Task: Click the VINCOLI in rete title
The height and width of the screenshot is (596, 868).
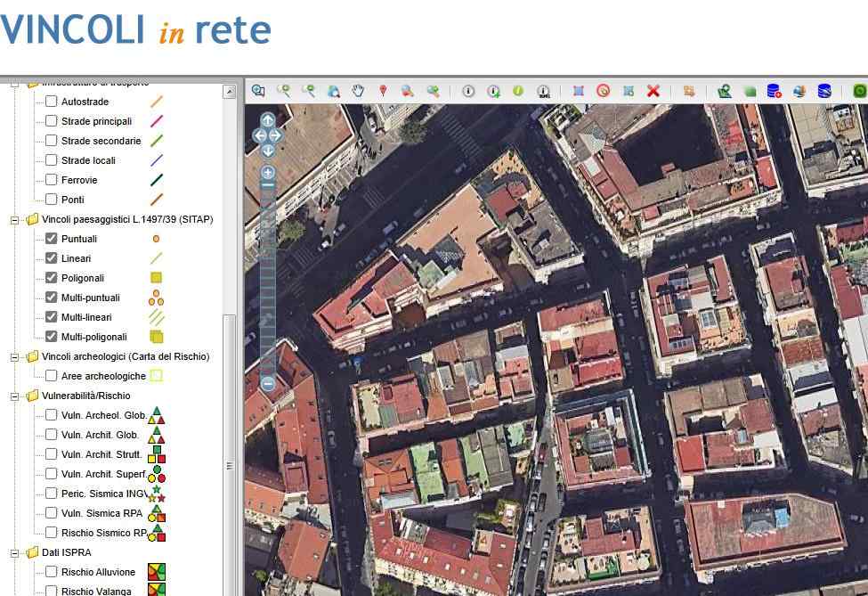Action: coord(135,30)
